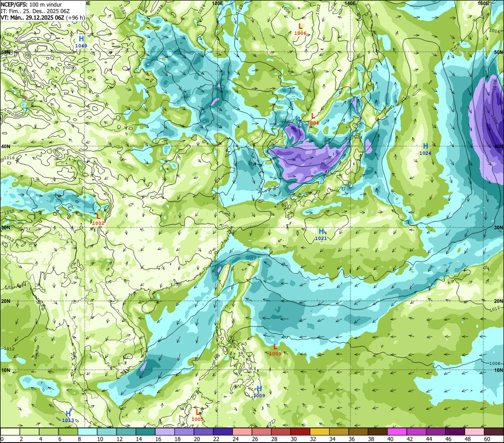Click the yellow swatch between 32 and 34
This screenshot has height=443, width=504.
click(320, 431)
